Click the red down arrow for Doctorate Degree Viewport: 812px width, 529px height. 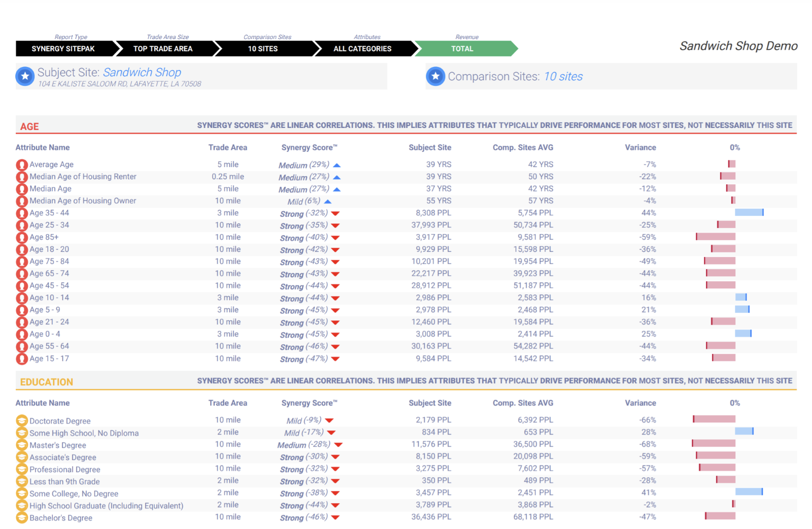click(329, 420)
